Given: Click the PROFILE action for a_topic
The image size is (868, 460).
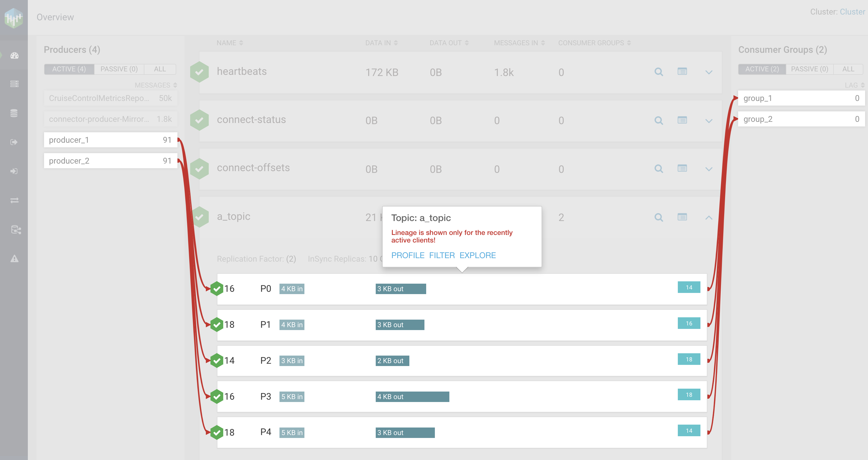Looking at the screenshot, I should coord(408,255).
